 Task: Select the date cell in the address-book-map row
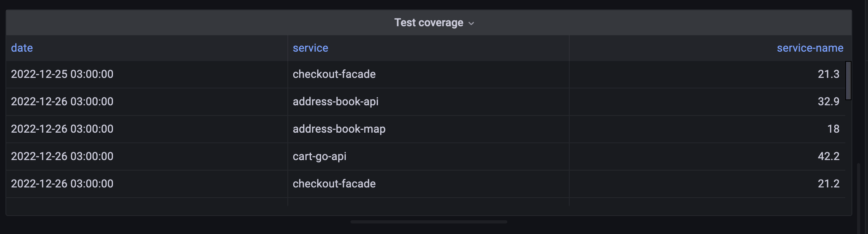62,129
